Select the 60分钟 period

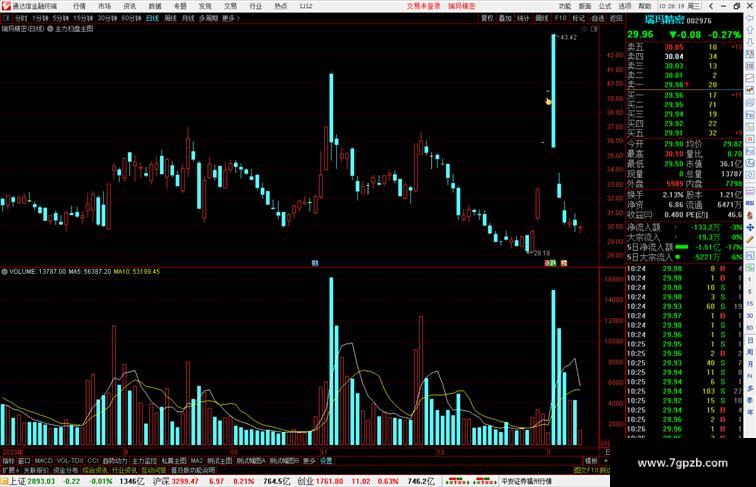[131, 18]
